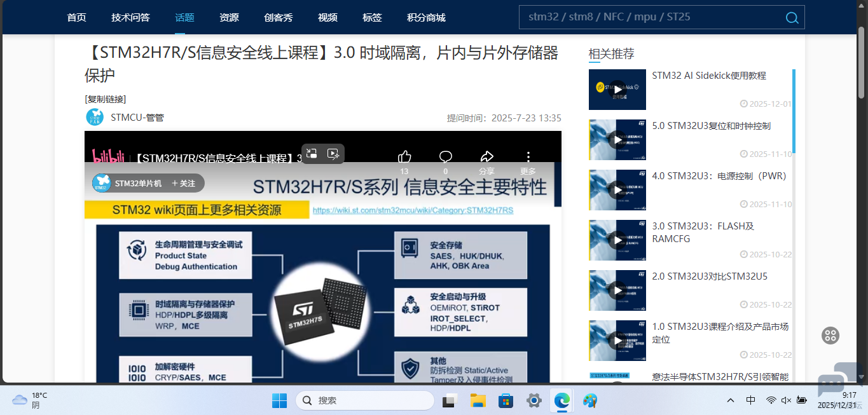Select 话题 nav item

click(184, 17)
